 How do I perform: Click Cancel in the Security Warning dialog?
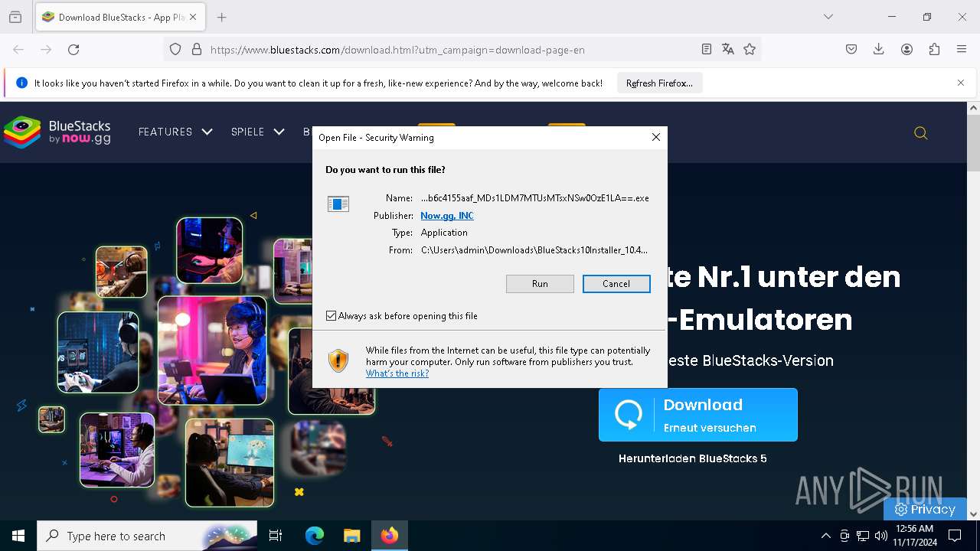pos(616,284)
